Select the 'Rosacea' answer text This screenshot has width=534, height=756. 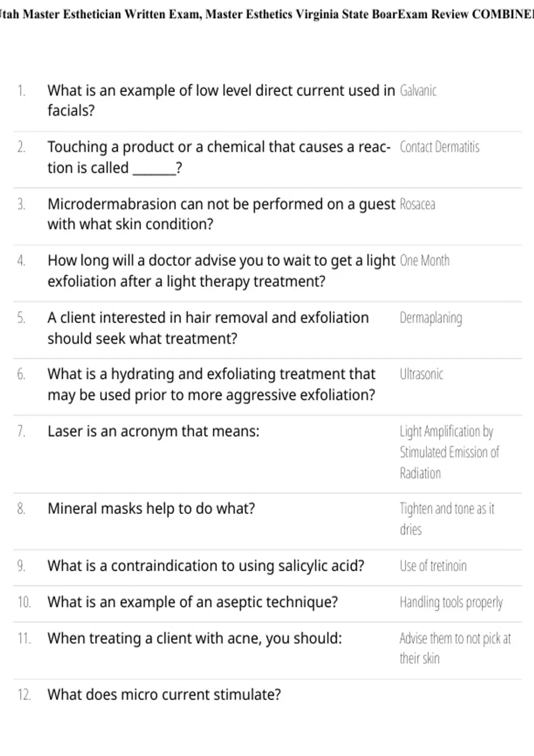pos(417,204)
